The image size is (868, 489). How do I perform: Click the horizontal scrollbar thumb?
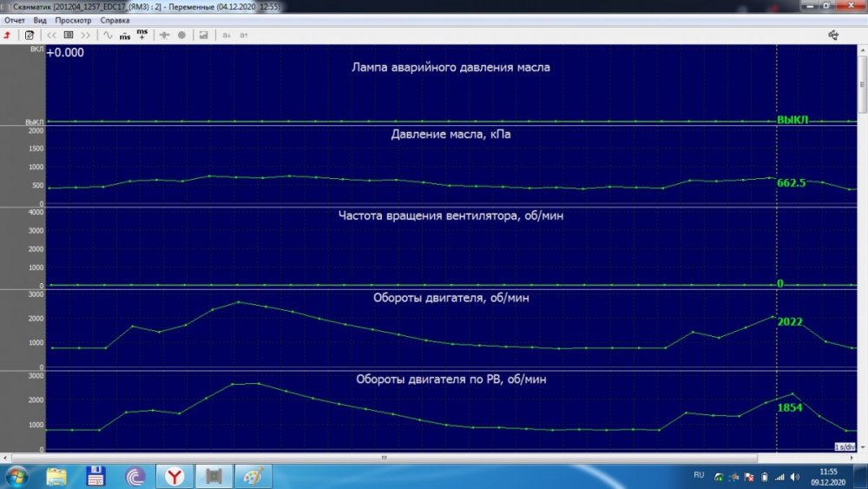click(385, 458)
